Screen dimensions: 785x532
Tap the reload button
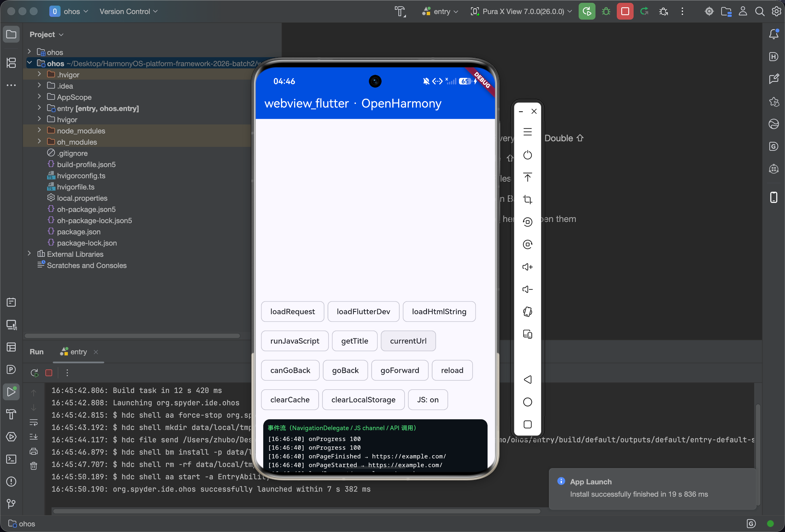pyautogui.click(x=452, y=371)
